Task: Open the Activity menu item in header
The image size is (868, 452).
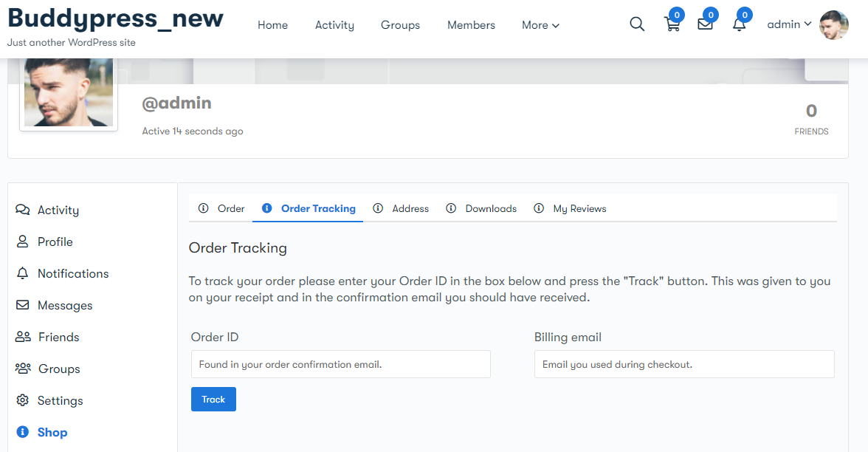Action: (x=334, y=25)
